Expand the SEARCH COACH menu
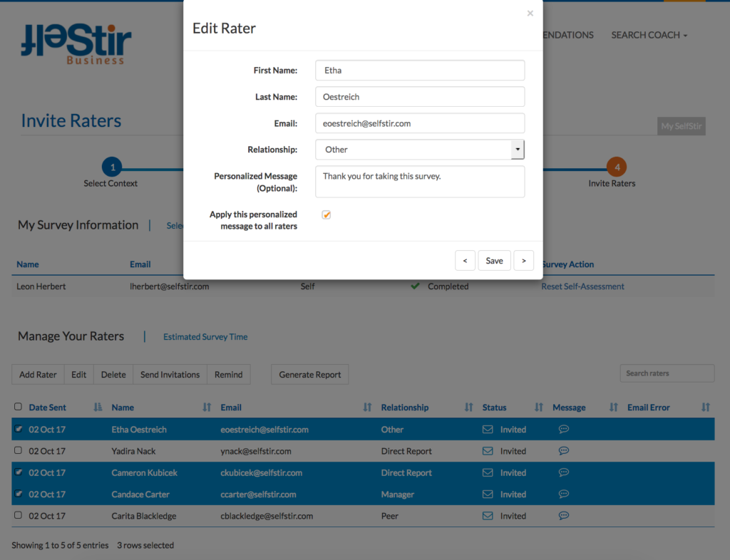730x560 pixels. tap(649, 35)
